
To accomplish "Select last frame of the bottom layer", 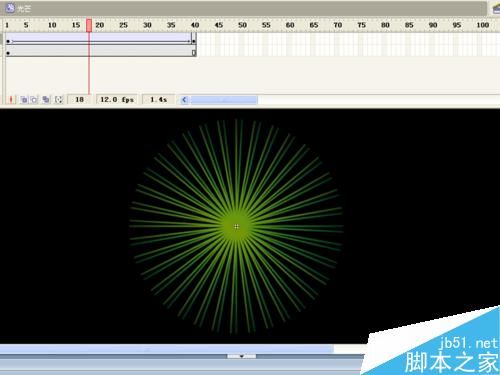I will click(194, 53).
